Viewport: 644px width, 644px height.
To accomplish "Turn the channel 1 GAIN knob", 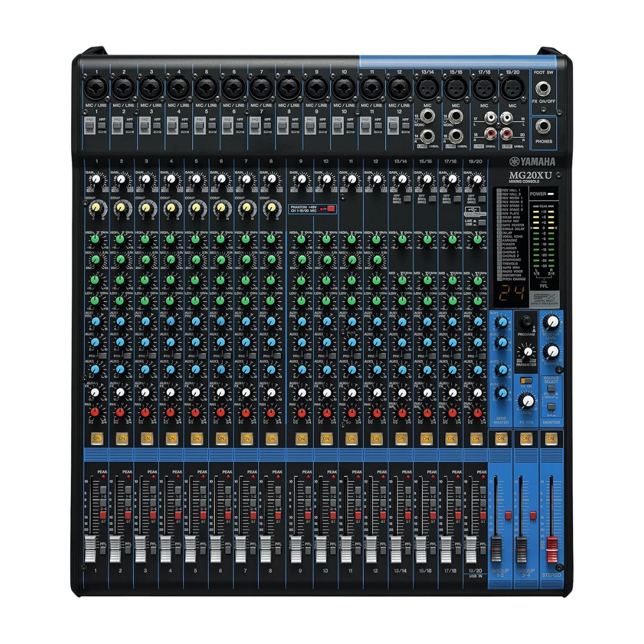I will [x=96, y=180].
